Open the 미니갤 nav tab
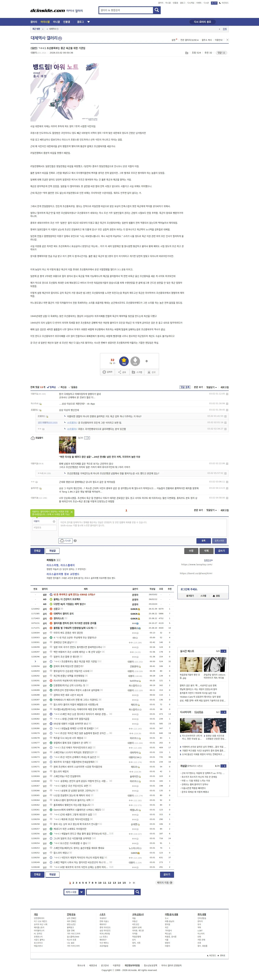 (56, 22)
